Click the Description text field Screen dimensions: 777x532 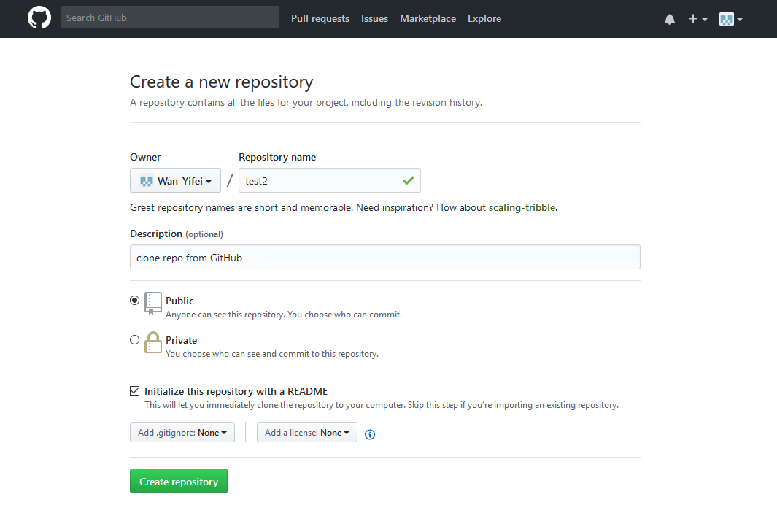(x=384, y=257)
